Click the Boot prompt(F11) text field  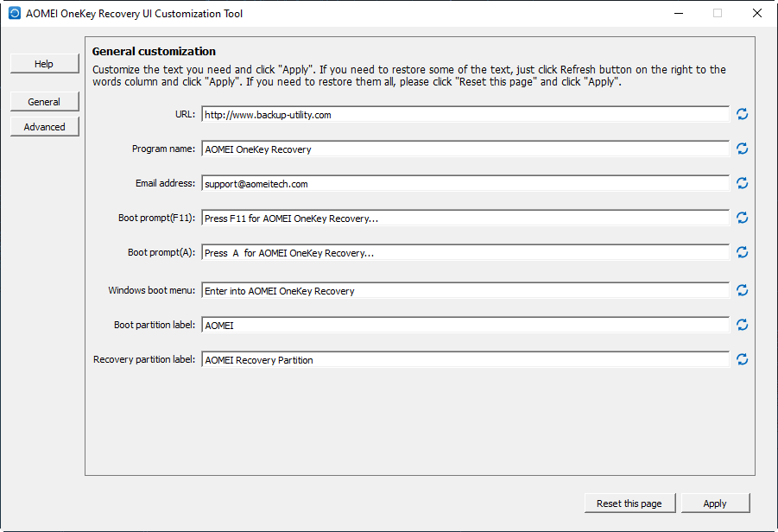[465, 218]
